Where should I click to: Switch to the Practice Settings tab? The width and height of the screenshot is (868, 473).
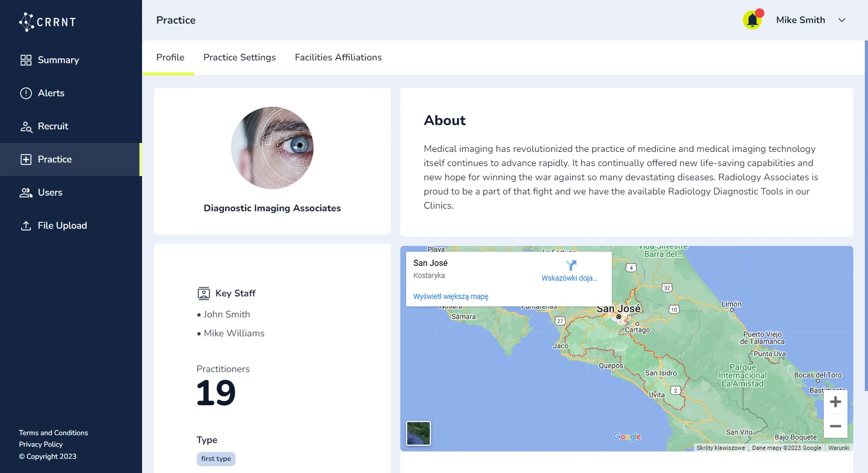[239, 57]
